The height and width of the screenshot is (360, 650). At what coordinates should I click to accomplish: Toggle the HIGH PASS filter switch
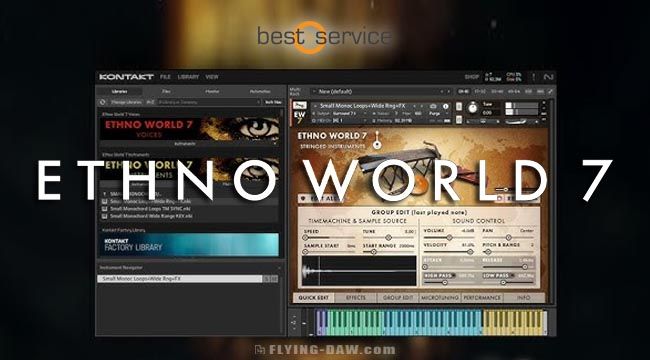[439, 275]
